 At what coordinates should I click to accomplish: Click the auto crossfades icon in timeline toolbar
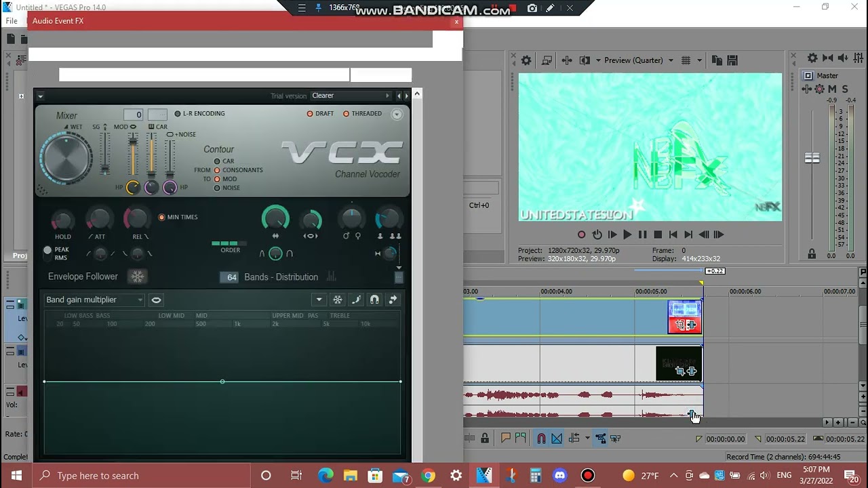click(x=557, y=439)
